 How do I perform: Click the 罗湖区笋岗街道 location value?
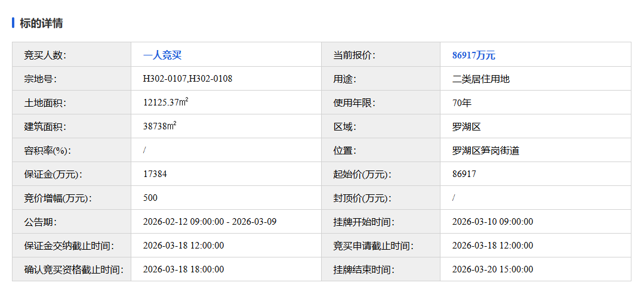tap(485, 150)
